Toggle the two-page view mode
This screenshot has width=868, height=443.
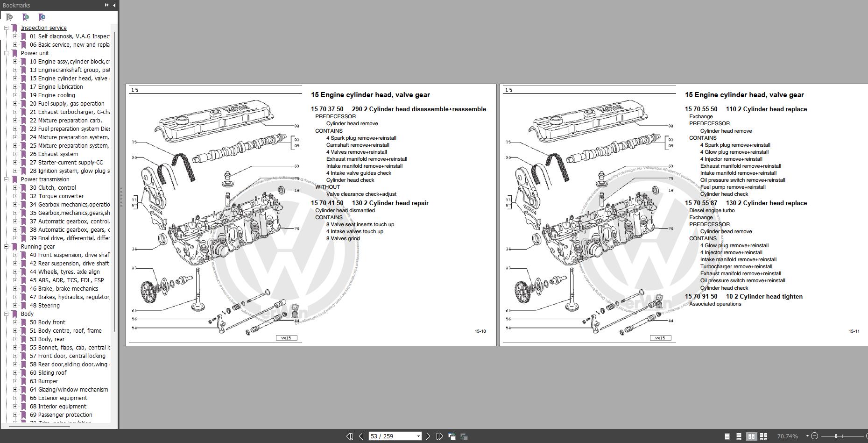pyautogui.click(x=752, y=436)
